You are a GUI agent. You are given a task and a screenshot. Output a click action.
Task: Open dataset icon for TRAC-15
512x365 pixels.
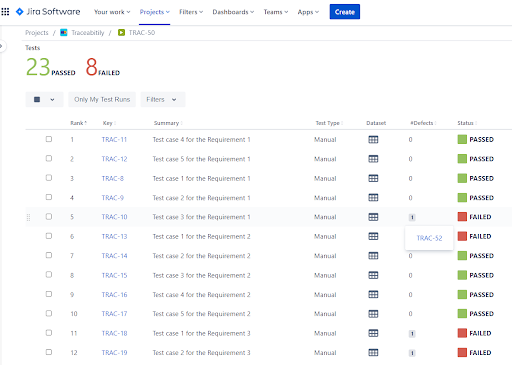373,275
